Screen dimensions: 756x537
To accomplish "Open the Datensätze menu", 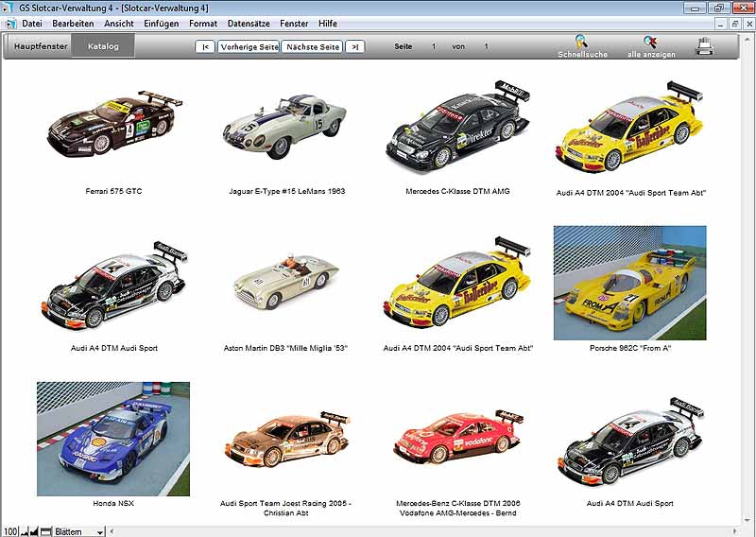I will [x=247, y=23].
